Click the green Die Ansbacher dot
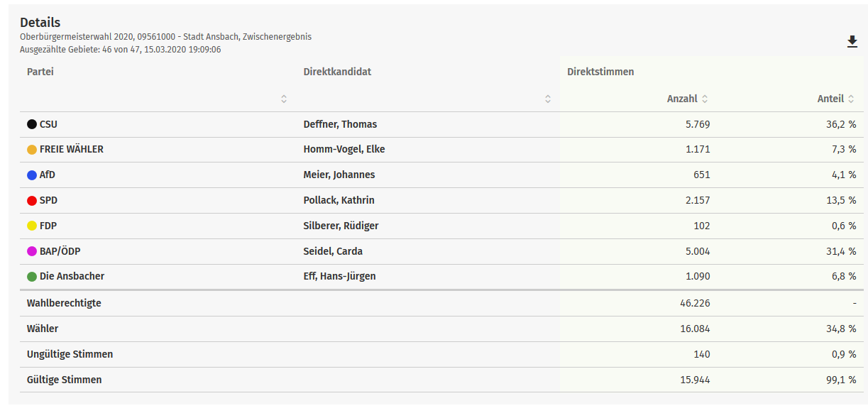868x413 pixels. tap(32, 277)
